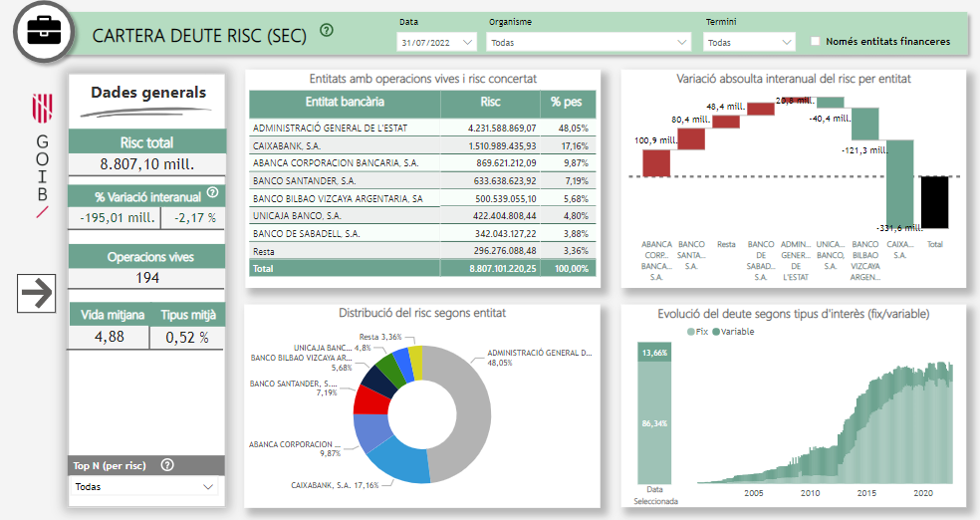Sort table by Entitat bancària column header
The image size is (980, 520).
coord(345,102)
